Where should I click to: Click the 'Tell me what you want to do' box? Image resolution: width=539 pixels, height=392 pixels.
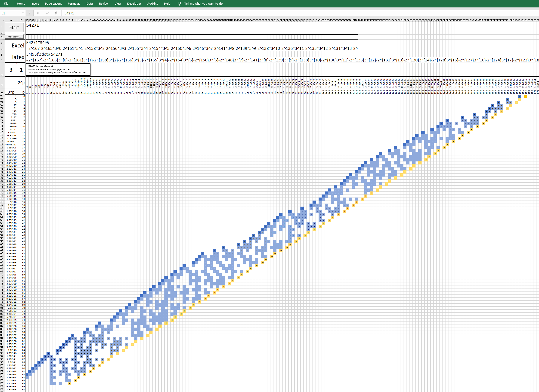pos(203,3)
